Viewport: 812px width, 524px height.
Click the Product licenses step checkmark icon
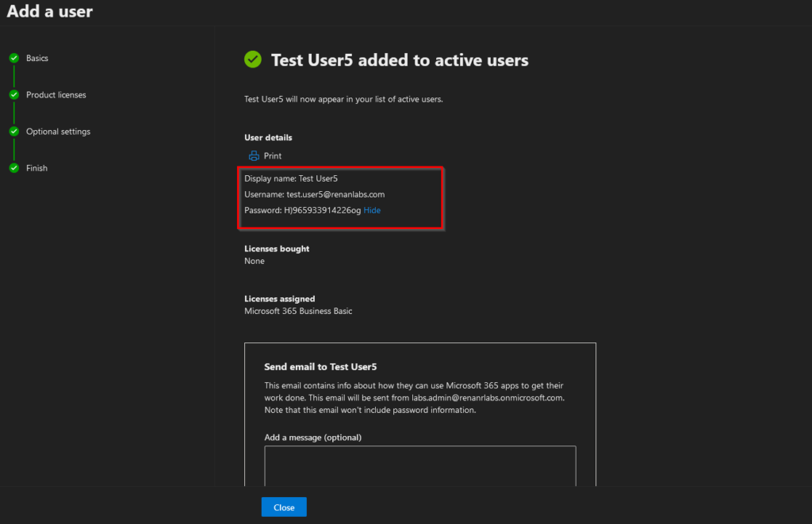[x=14, y=95]
